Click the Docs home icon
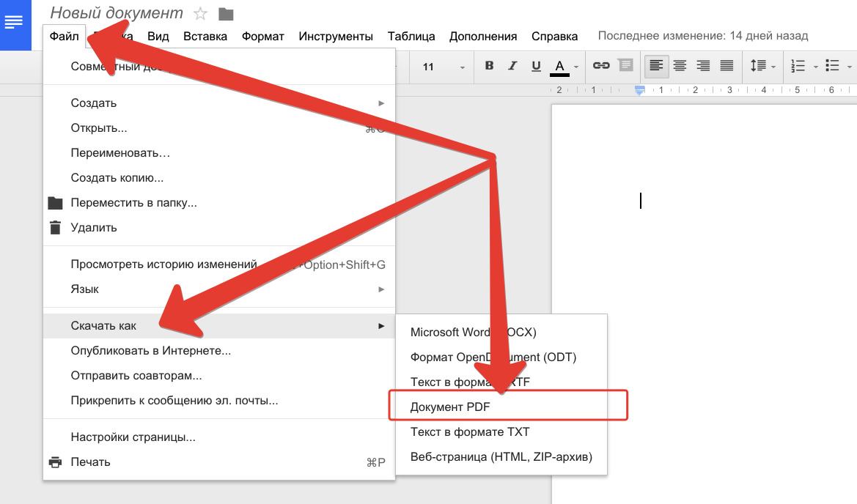The width and height of the screenshot is (857, 504). pyautogui.click(x=14, y=23)
